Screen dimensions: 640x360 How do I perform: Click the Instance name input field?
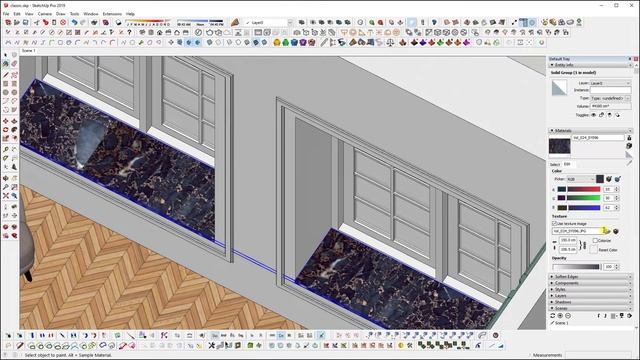pos(610,90)
